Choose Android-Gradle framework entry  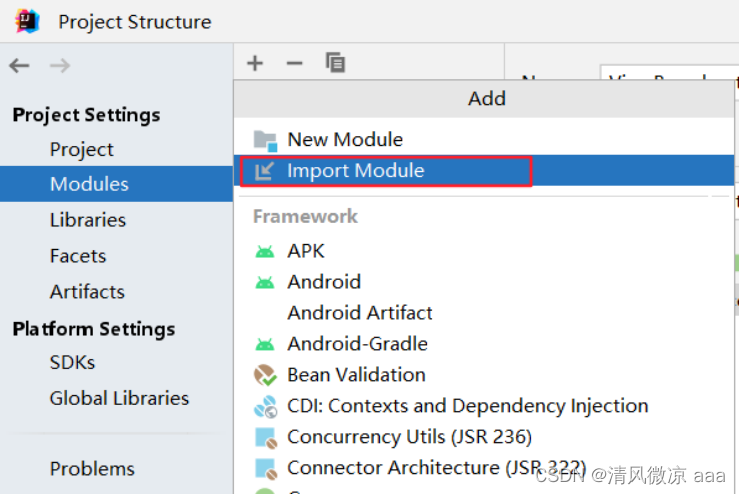tap(484, 344)
